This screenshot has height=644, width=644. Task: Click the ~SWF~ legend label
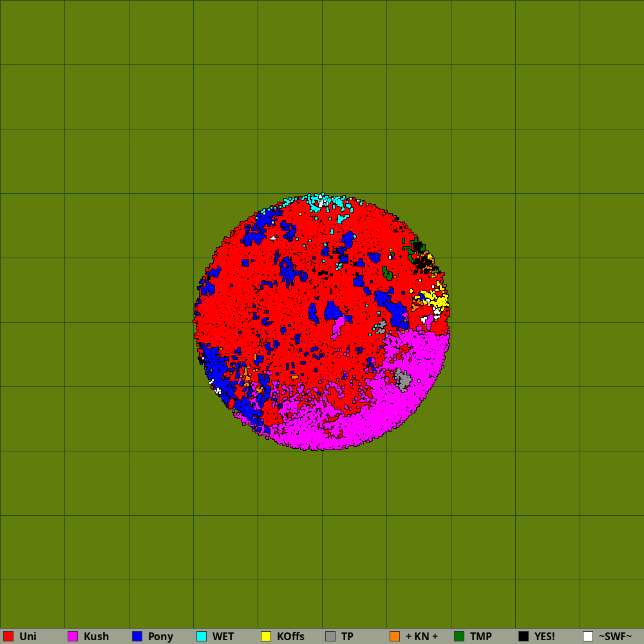point(615,636)
